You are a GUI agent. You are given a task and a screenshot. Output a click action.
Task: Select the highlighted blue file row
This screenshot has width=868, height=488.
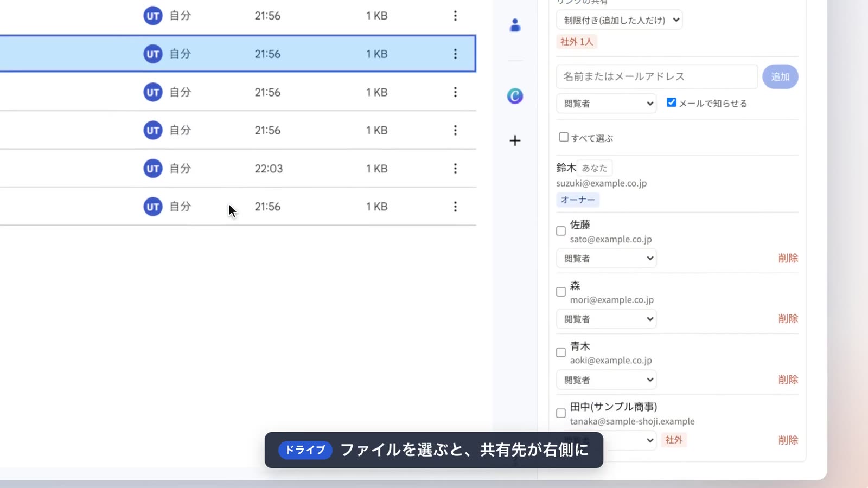coord(238,54)
